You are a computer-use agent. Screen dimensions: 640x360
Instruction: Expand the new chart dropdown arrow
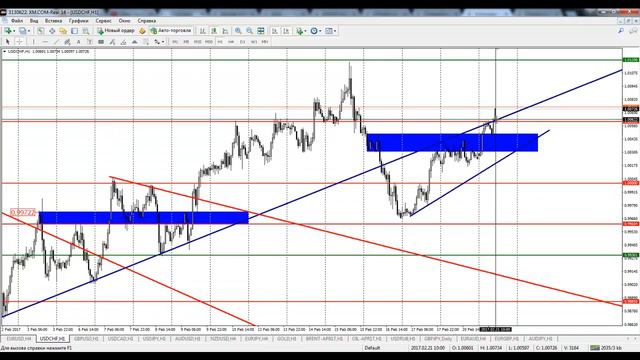tap(14, 31)
